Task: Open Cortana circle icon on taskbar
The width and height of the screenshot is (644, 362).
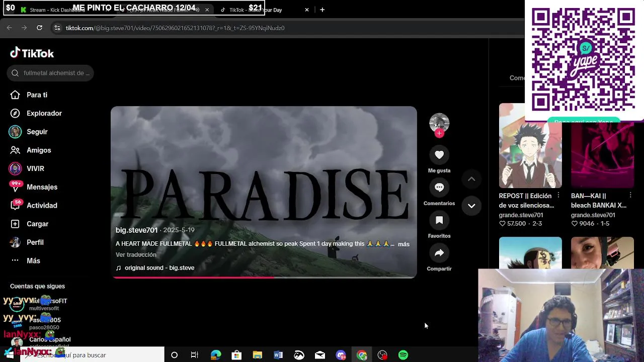Action: [174, 355]
